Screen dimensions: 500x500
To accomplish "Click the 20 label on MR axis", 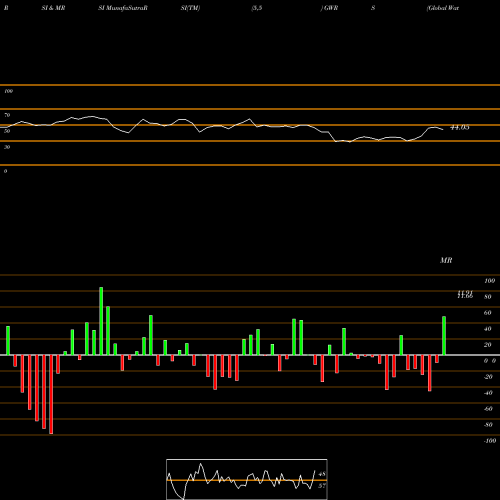I will 488,345.
